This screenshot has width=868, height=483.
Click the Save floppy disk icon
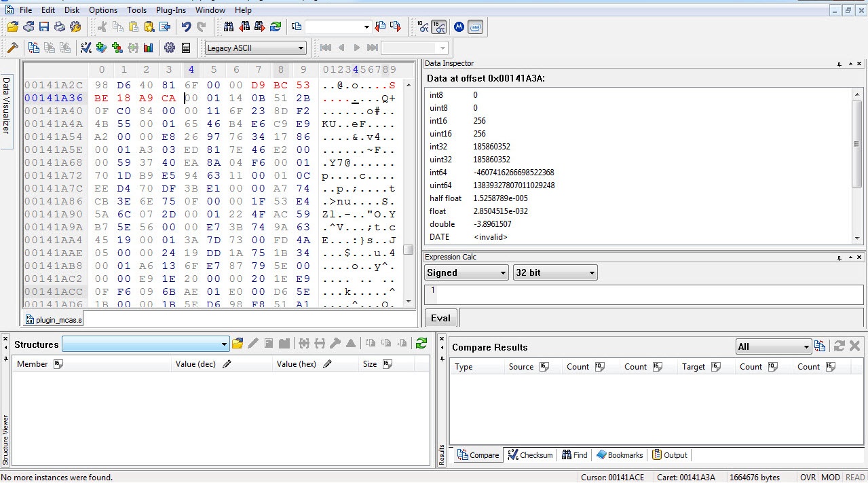coord(44,26)
